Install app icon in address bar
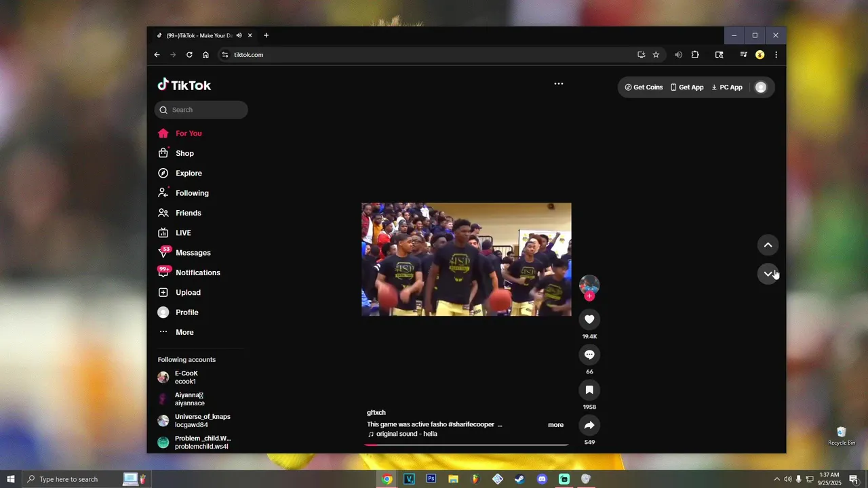Viewport: 868px width, 488px height. click(x=641, y=55)
